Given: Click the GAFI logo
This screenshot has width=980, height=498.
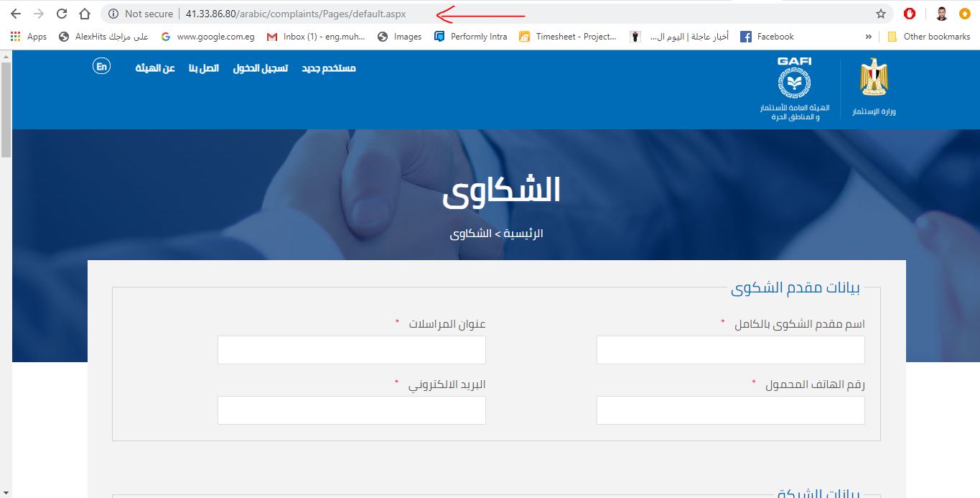Looking at the screenshot, I should point(795,88).
